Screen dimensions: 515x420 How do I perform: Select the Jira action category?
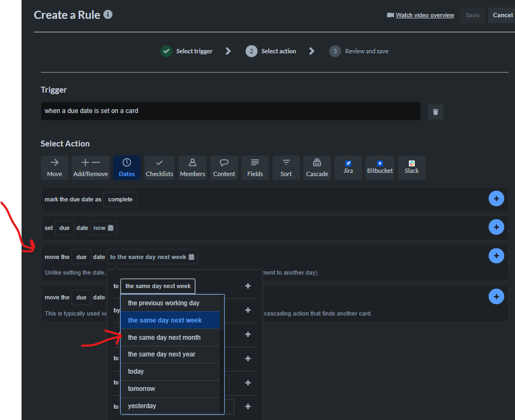click(348, 167)
